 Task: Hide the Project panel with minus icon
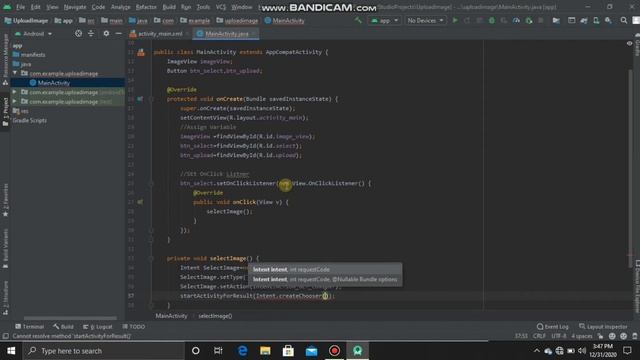pos(118,34)
